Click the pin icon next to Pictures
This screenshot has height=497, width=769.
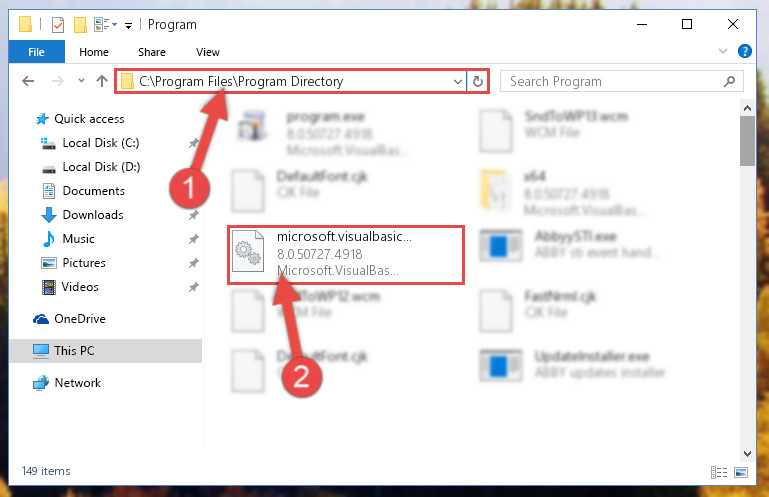click(x=194, y=263)
